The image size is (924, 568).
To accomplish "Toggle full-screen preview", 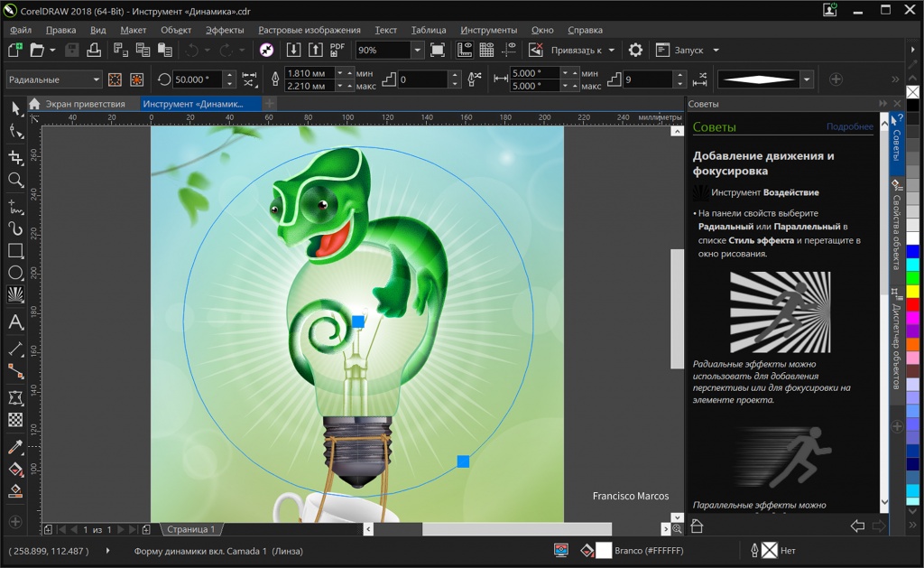I will [x=438, y=51].
